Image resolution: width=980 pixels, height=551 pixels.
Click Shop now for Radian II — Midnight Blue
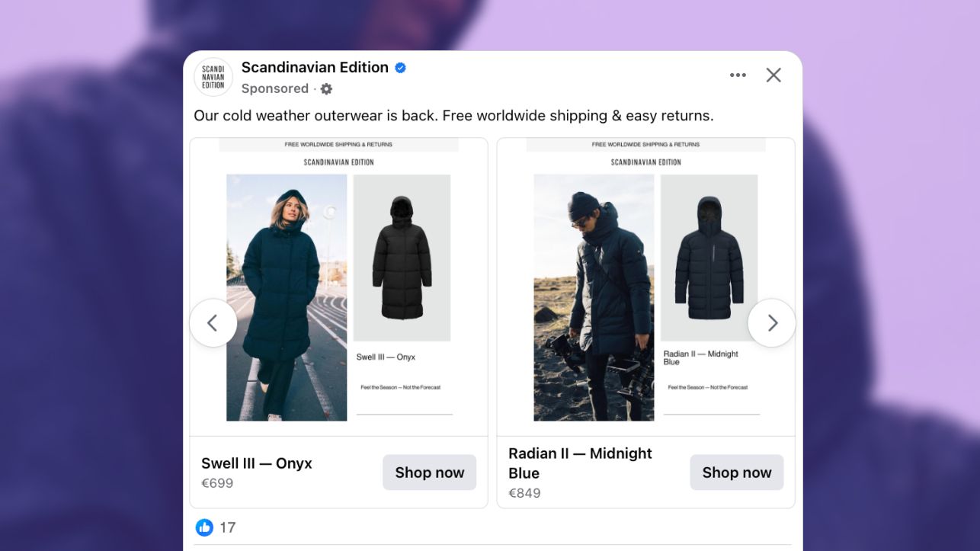736,473
